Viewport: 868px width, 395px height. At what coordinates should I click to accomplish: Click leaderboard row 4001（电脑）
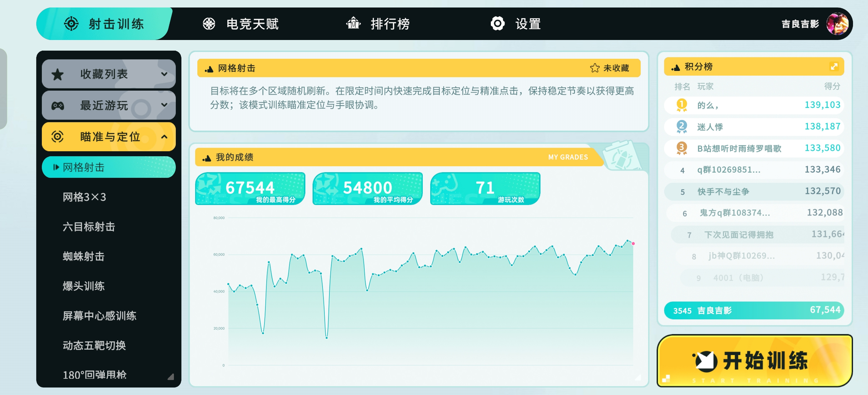[x=762, y=277]
